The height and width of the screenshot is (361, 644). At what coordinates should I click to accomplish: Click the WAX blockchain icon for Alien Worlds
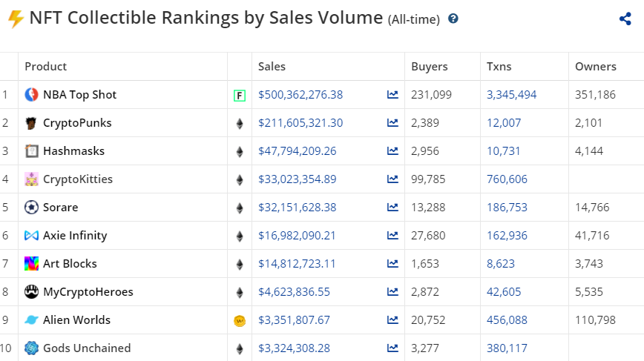pyautogui.click(x=240, y=321)
